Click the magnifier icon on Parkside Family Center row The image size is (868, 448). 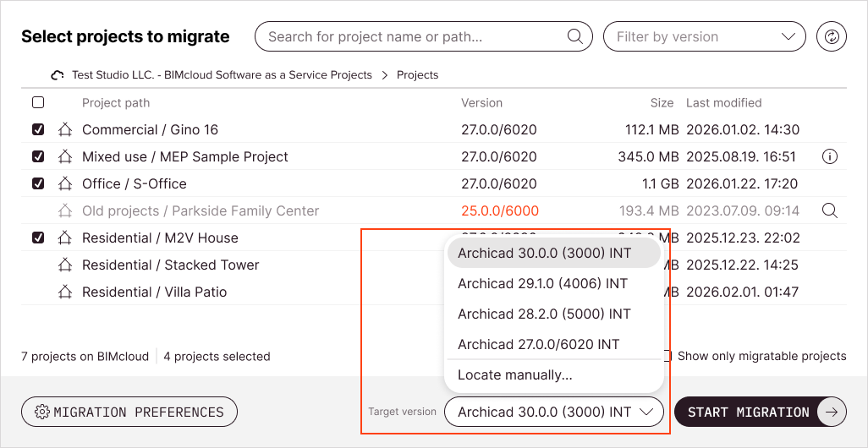click(829, 210)
